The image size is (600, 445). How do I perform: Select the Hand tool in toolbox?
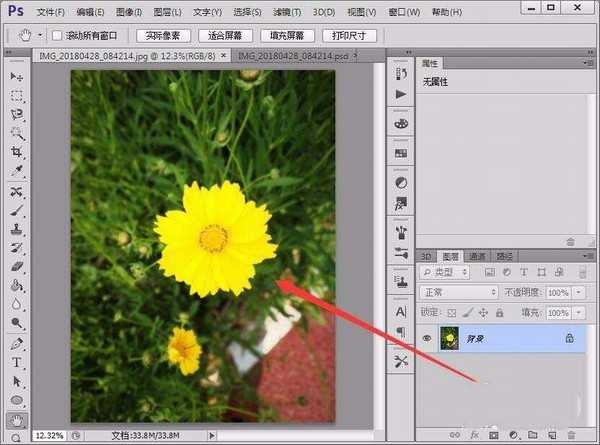(17, 420)
